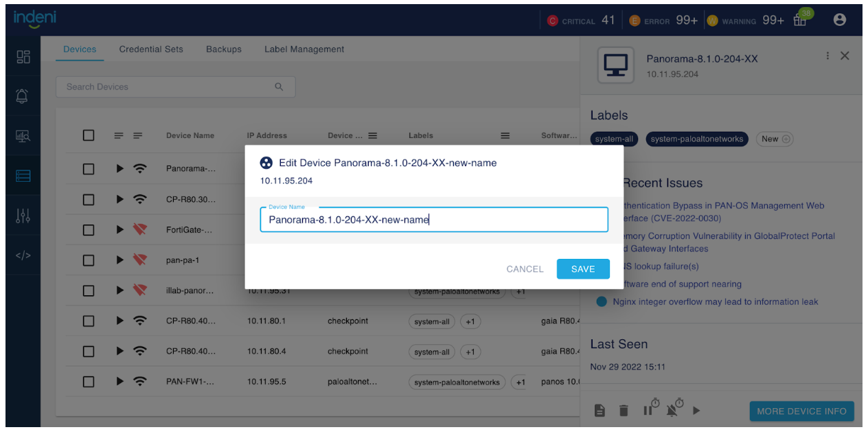Open the alert bell icon in sidebar
The width and height of the screenshot is (868, 434).
(x=23, y=96)
